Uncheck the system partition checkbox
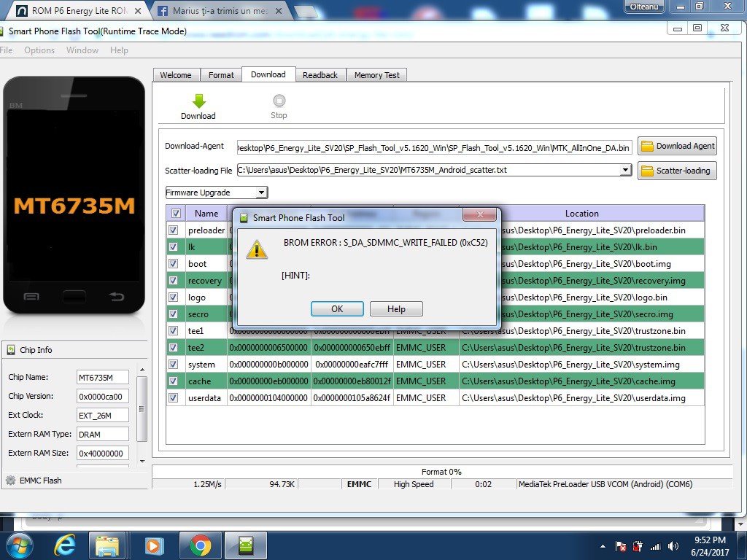The image size is (747, 560). point(174,365)
